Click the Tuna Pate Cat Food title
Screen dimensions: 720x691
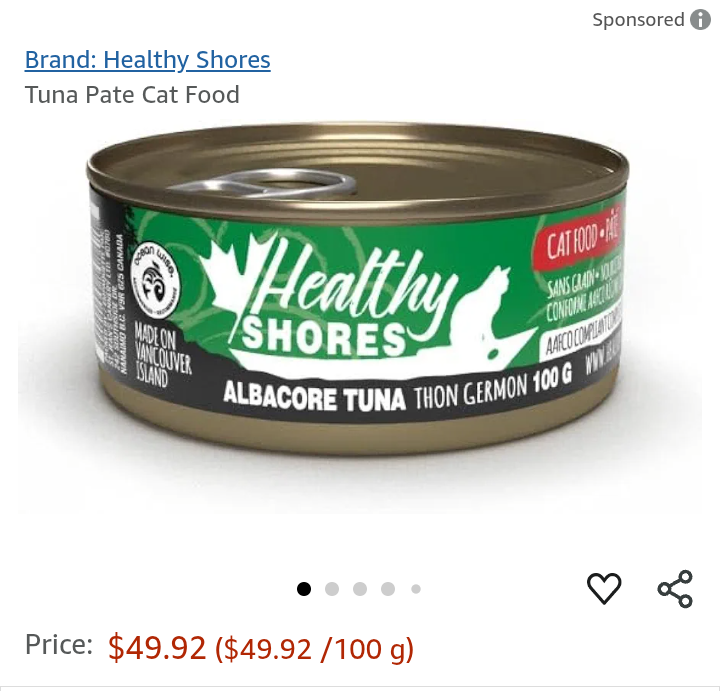tap(132, 95)
